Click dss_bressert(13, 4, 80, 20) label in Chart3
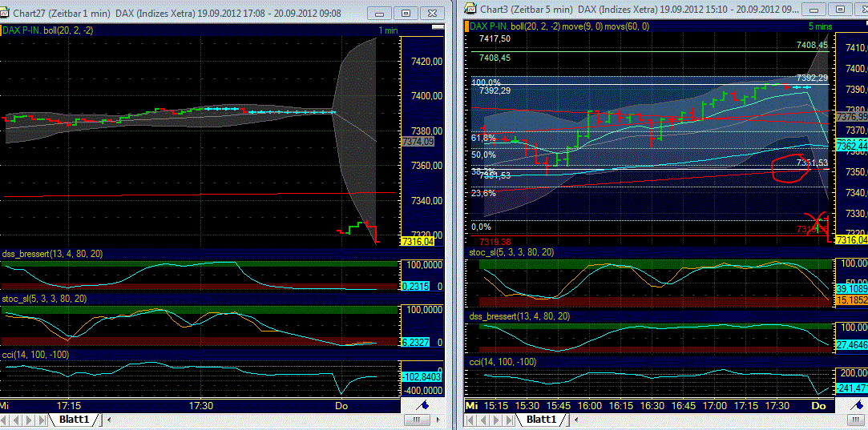The image size is (868, 430). pos(519,316)
